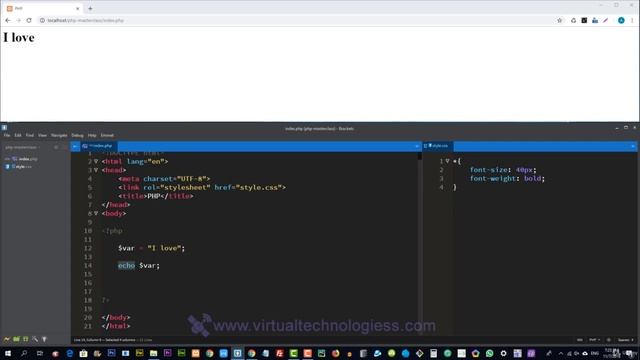Open WhatsApp from the taskbar
Image resolution: width=640 pixels, height=360 pixels.
point(489,353)
